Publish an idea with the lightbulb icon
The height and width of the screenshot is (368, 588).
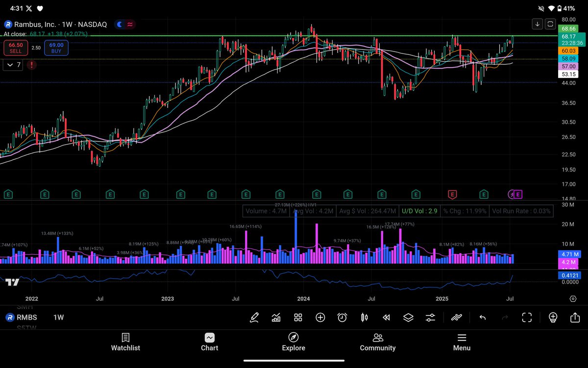point(553,317)
